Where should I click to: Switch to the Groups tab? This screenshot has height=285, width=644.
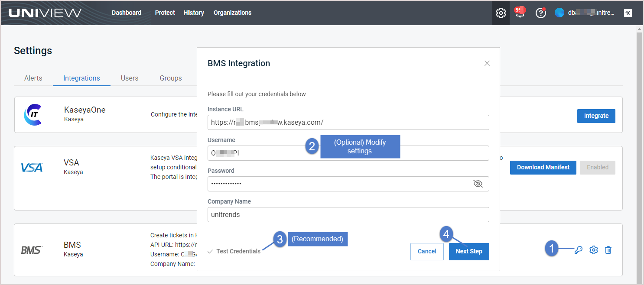coord(171,78)
